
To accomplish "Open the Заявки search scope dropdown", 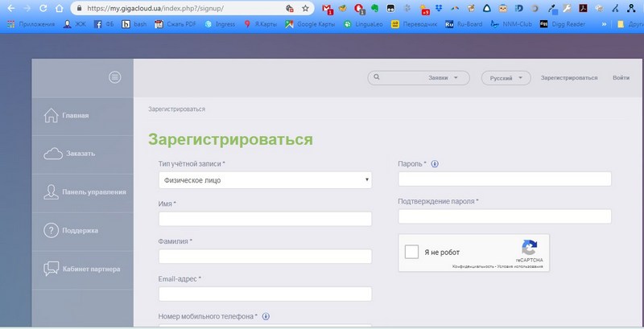I will [x=444, y=77].
